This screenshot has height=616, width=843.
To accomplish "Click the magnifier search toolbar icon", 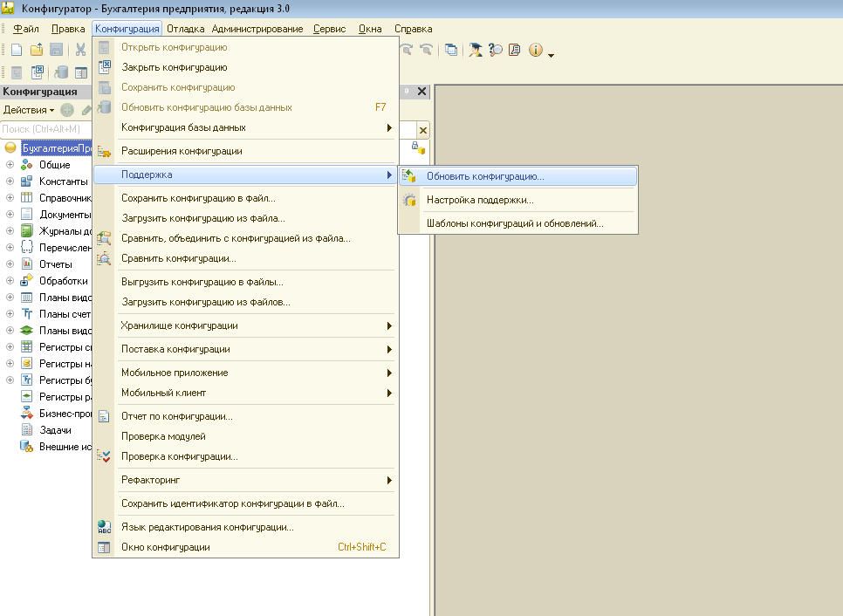I will pyautogui.click(x=496, y=50).
